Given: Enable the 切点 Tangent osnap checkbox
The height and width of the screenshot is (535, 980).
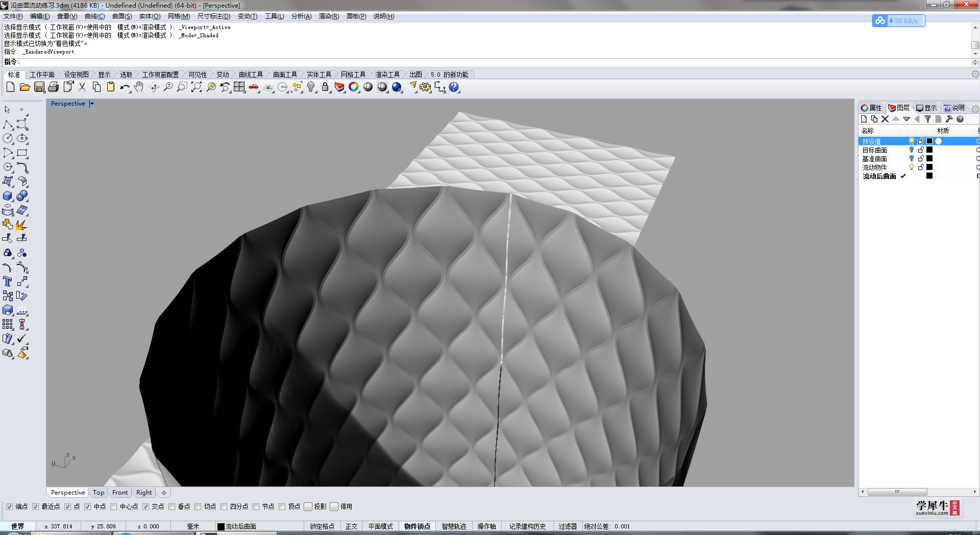Looking at the screenshot, I should coord(198,507).
